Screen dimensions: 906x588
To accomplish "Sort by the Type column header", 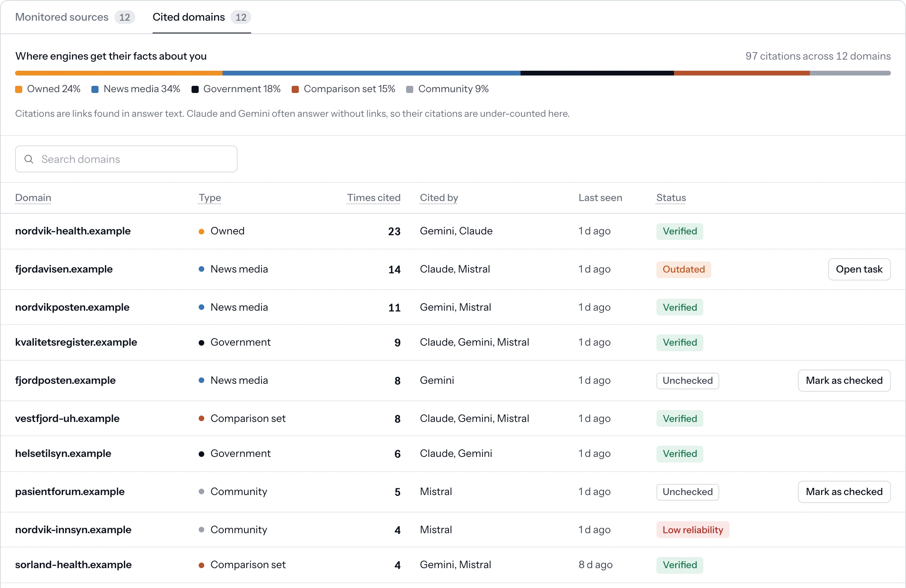I will click(x=210, y=197).
